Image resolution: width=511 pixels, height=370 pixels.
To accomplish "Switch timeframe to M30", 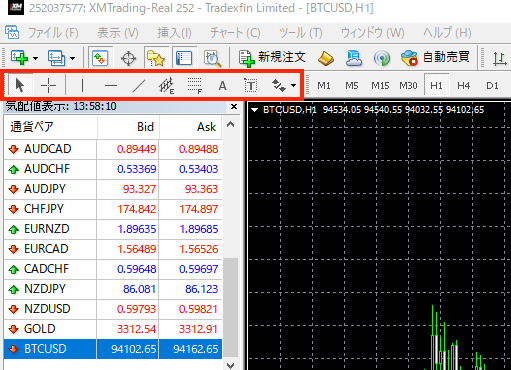I will 408,86.
